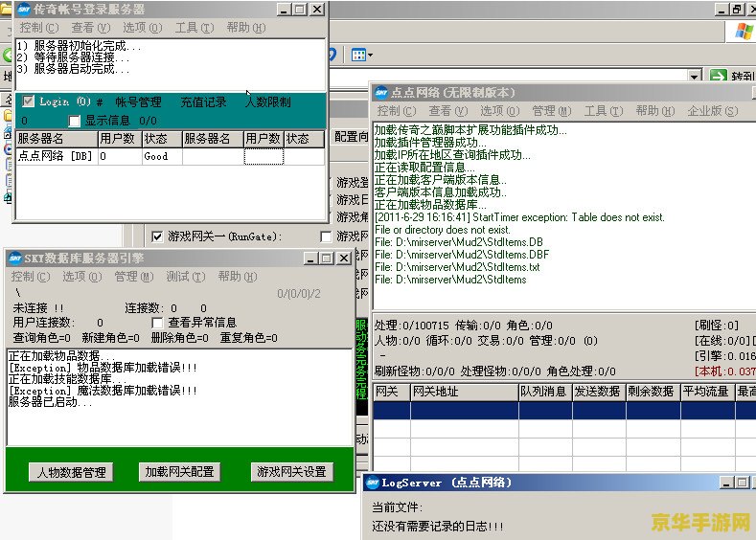This screenshot has height=540, width=756.
Task: Click the green 转到 go arrow icon
Action: point(718,76)
